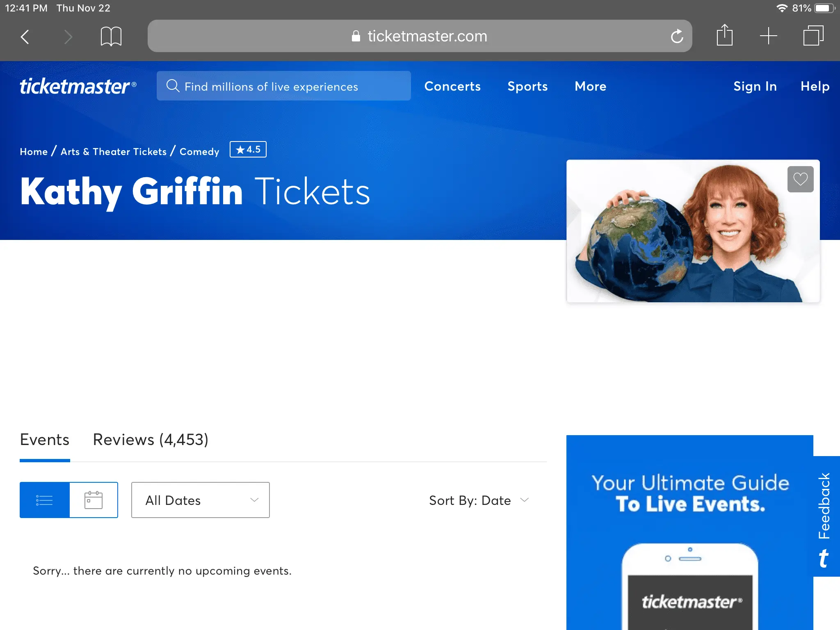Switch to calendar view of events
The image size is (840, 630).
coord(94,500)
